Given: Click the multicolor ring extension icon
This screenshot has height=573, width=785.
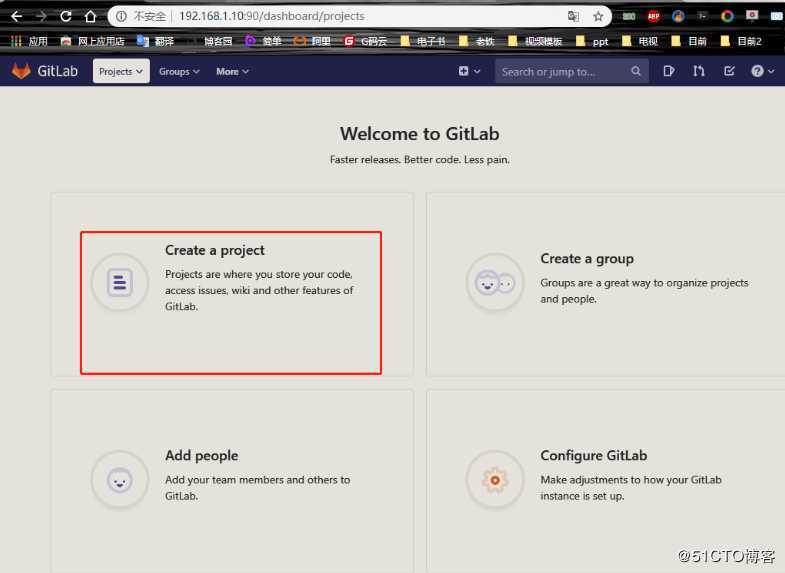Looking at the screenshot, I should coord(727,17).
